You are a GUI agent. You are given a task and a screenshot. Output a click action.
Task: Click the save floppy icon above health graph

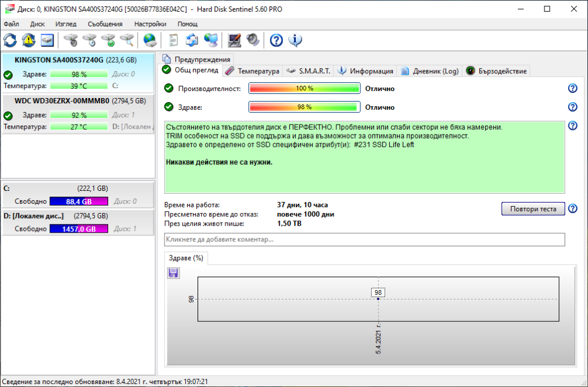tap(173, 272)
